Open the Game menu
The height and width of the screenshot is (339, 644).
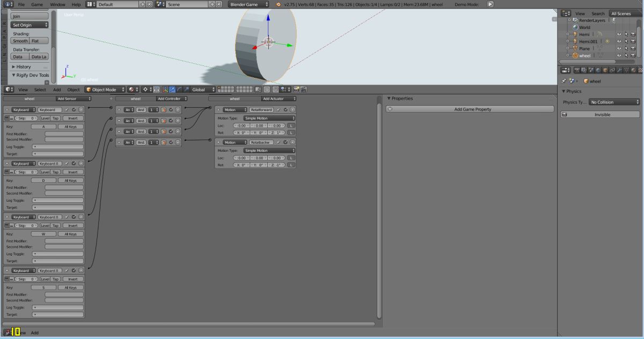point(37,4)
